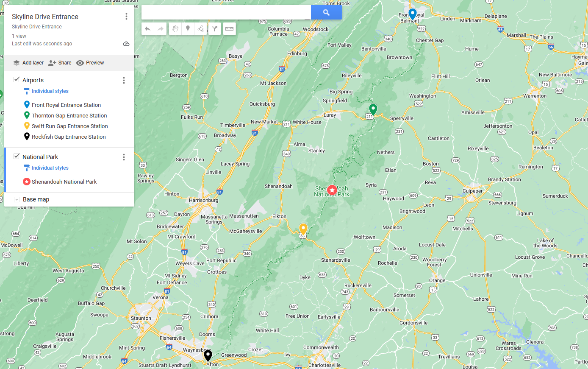The height and width of the screenshot is (369, 588).
Task: Select the Add marker tool
Action: coord(188,29)
